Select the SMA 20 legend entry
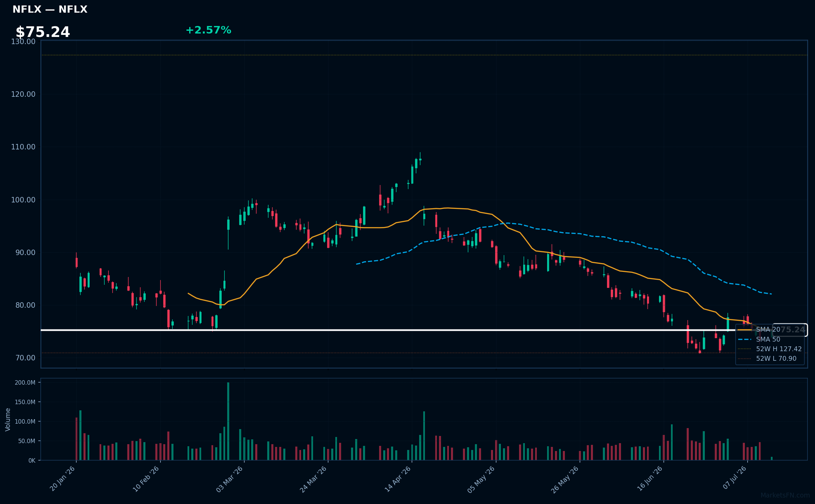Viewport: 815px width, 504px height. point(759,330)
